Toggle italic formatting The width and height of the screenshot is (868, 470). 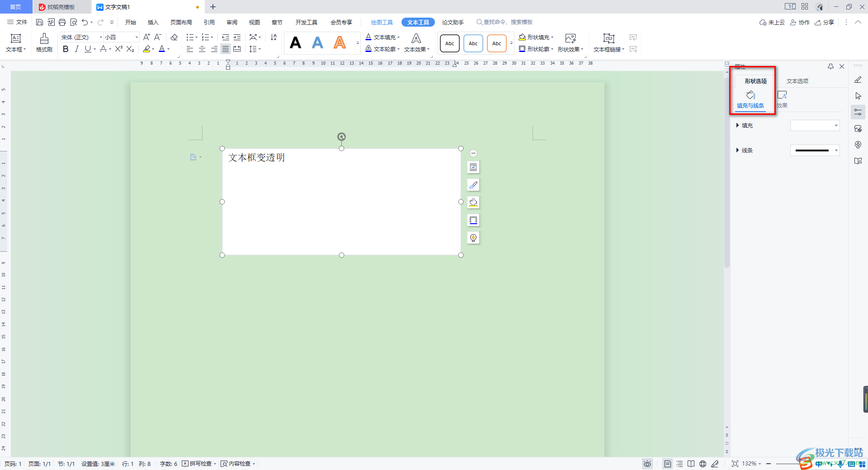(x=76, y=49)
